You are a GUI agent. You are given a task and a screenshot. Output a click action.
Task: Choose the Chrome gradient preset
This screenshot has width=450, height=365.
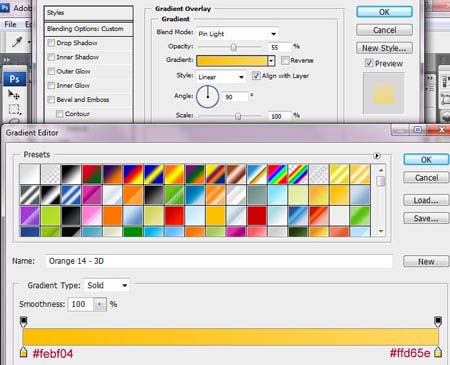coord(257,174)
